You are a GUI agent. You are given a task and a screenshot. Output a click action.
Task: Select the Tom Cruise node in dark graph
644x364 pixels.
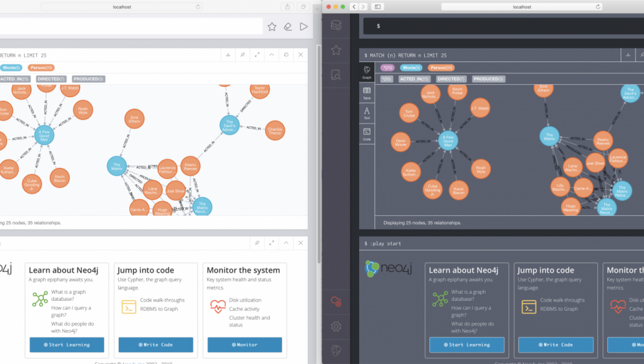coord(409,114)
